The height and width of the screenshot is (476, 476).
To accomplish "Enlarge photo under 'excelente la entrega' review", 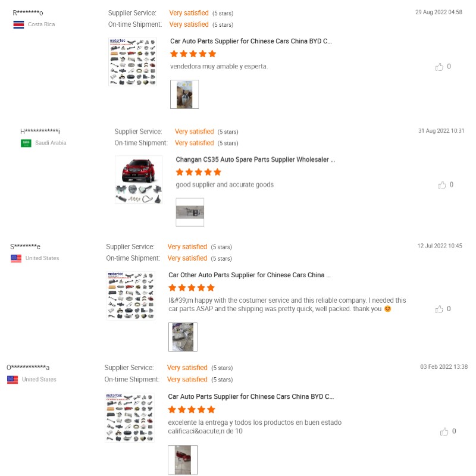I will tap(183, 459).
